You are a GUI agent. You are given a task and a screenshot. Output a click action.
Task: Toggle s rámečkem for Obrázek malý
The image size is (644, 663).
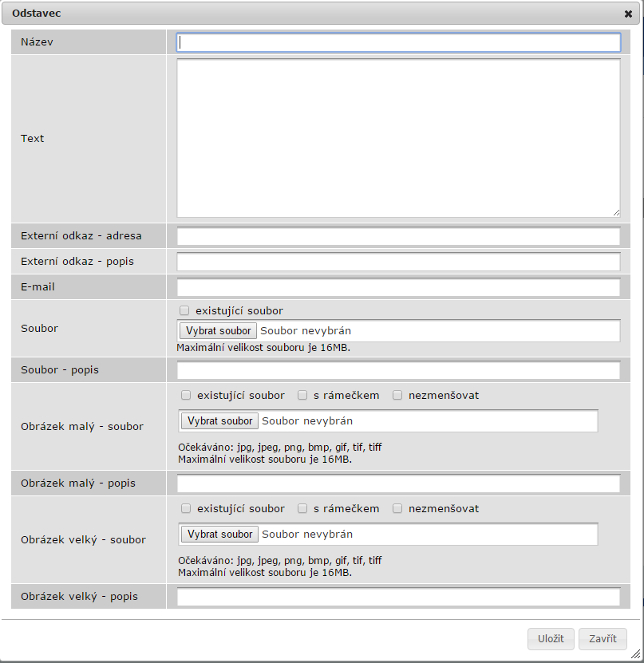pos(302,395)
